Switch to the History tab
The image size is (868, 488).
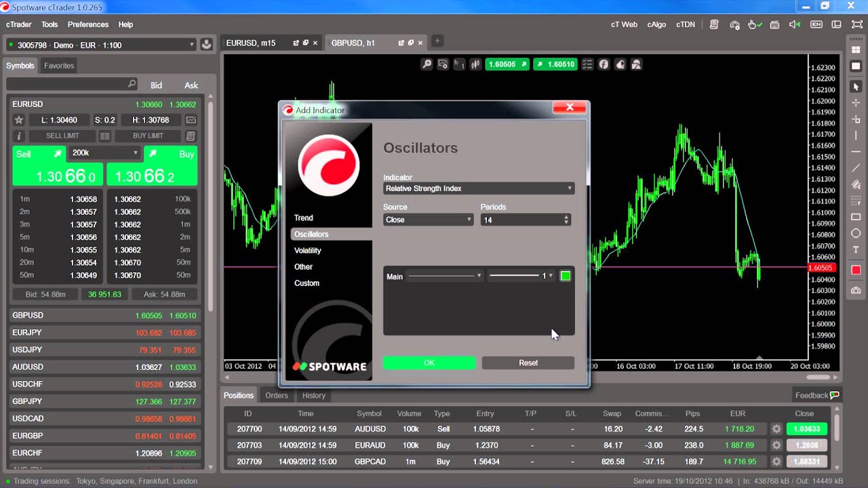pos(314,395)
